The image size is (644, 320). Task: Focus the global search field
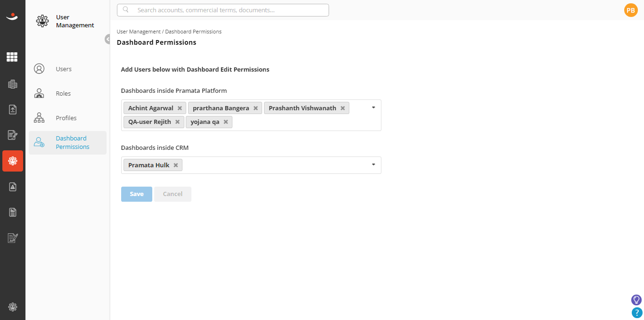[x=223, y=10]
